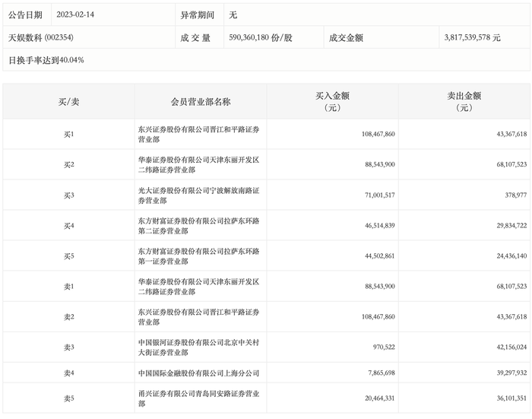Select trading volume 590,360,180 份/股

tap(261, 38)
